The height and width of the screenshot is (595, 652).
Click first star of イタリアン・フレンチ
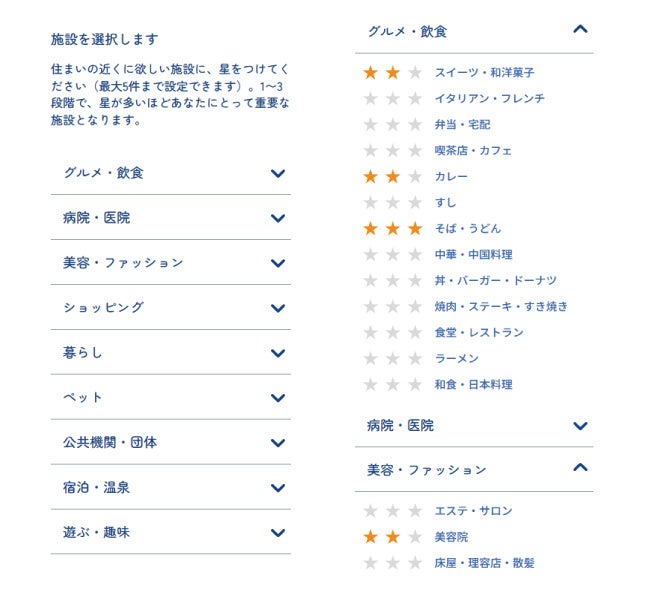point(371,99)
